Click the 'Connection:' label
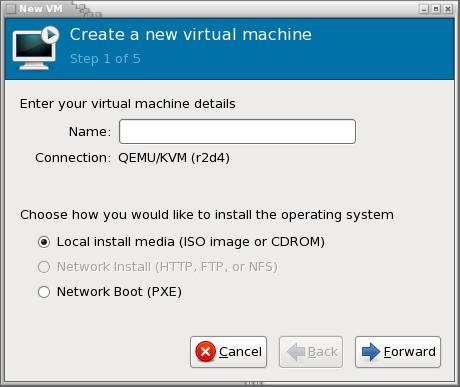Viewport: 460px width, 387px height. coord(73,158)
